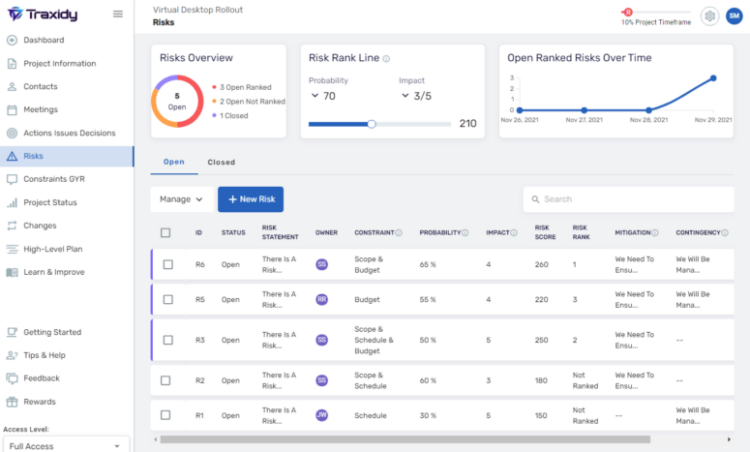Click '3 Open Ranked' legend entry
Viewport: 750px width, 452px height.
click(242, 88)
